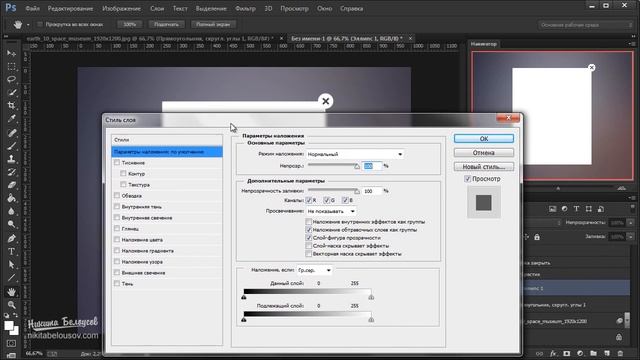The height and width of the screenshot is (360, 640).
Task: Enable the Обводка style checkbox
Action: coord(117,196)
